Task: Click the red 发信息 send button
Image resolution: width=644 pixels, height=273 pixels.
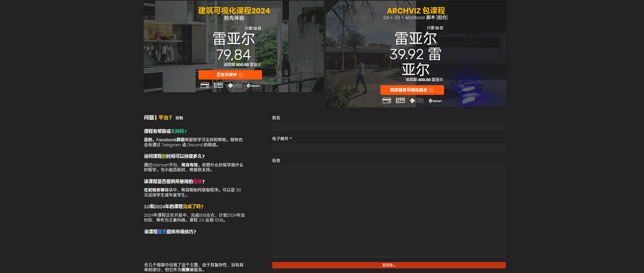Action: (389, 265)
